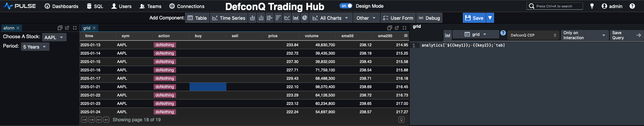644x126 pixels.
Task: Go to the Users page
Action: (121, 6)
